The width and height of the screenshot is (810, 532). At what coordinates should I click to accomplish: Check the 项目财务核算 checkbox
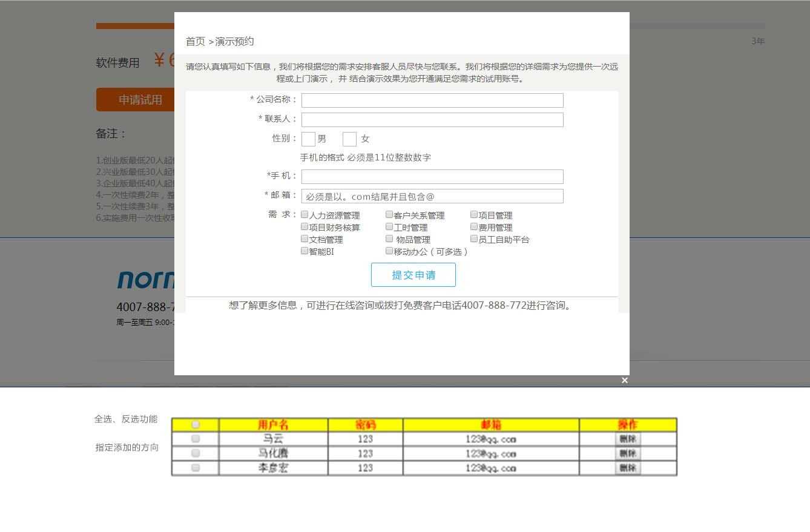click(305, 226)
